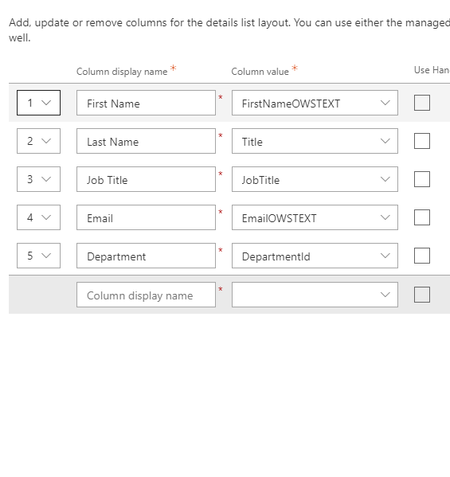Screen dimensions: 450x477
Task: Expand the Title column value dropdown
Action: [315, 141]
